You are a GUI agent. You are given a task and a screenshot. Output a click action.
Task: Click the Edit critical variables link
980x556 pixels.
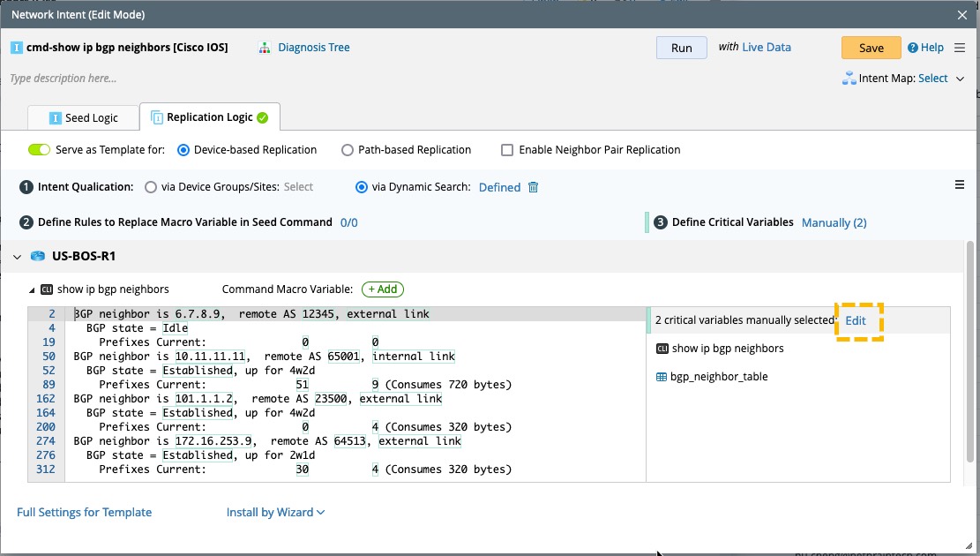pos(856,320)
